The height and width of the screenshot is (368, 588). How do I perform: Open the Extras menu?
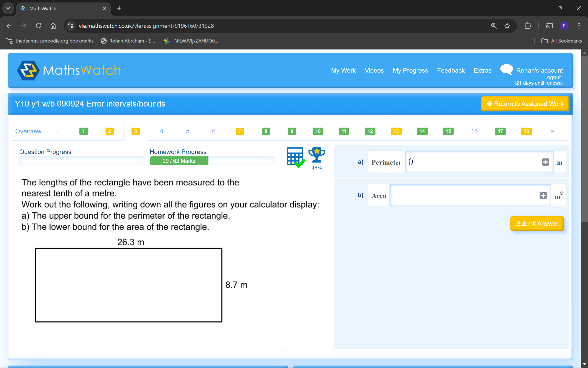(482, 70)
